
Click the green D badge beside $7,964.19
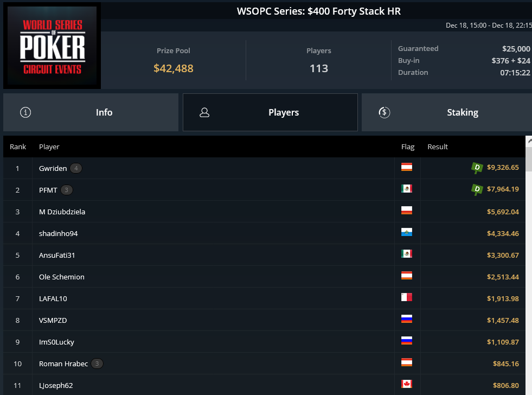tap(477, 189)
